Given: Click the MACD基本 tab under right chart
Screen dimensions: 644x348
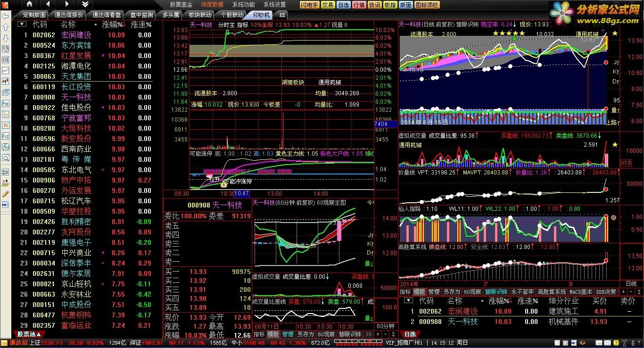Looking at the screenshot, I should click(581, 292).
